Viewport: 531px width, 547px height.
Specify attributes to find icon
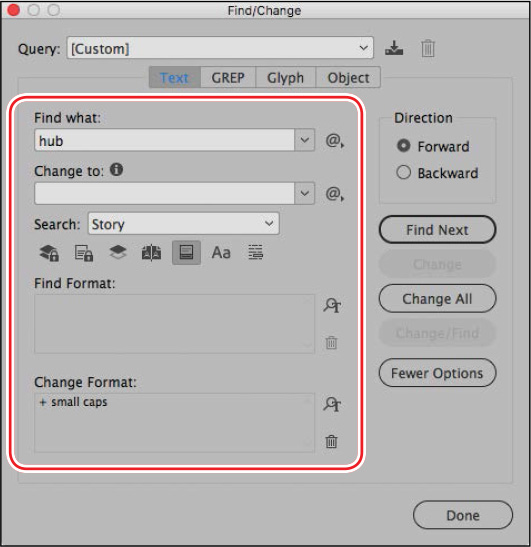click(x=332, y=306)
